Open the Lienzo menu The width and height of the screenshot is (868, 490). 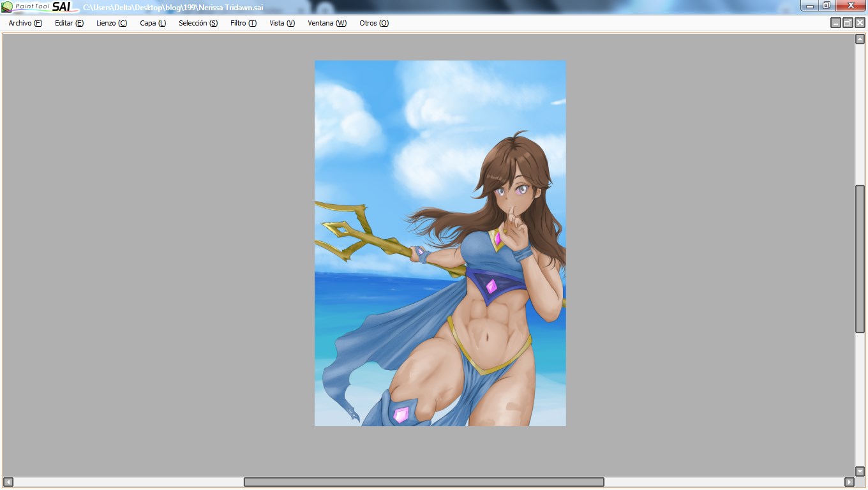pyautogui.click(x=112, y=23)
